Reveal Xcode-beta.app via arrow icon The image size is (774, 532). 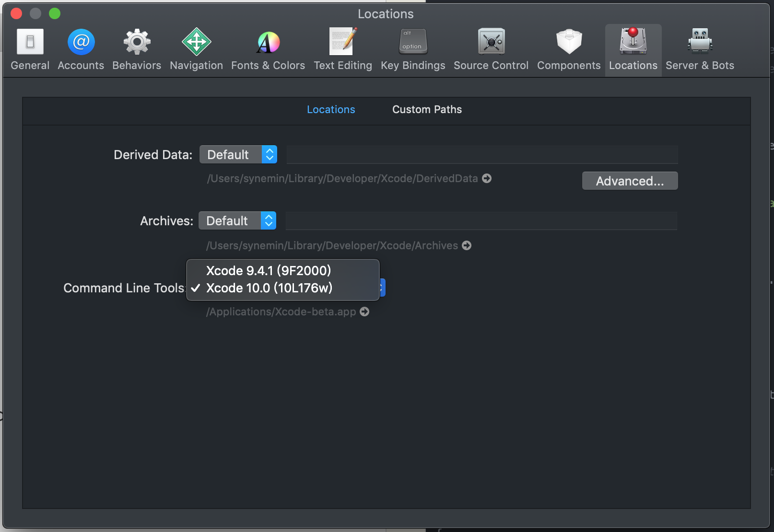(364, 312)
